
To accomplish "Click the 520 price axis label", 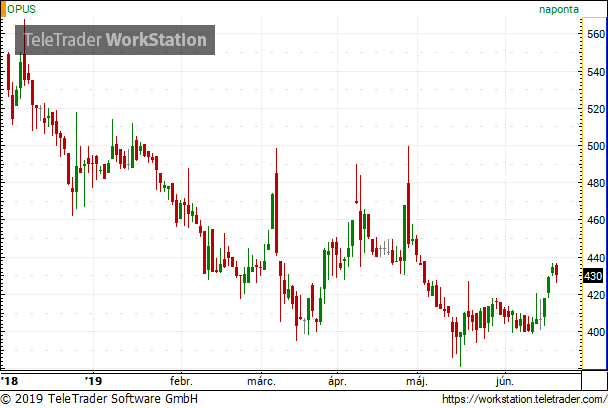I will tap(596, 109).
